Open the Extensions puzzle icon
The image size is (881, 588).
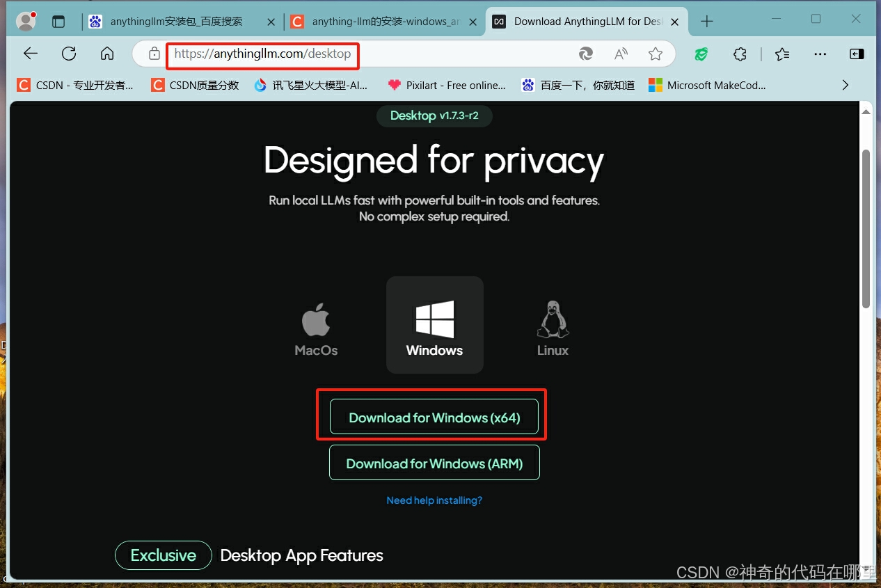click(x=740, y=54)
